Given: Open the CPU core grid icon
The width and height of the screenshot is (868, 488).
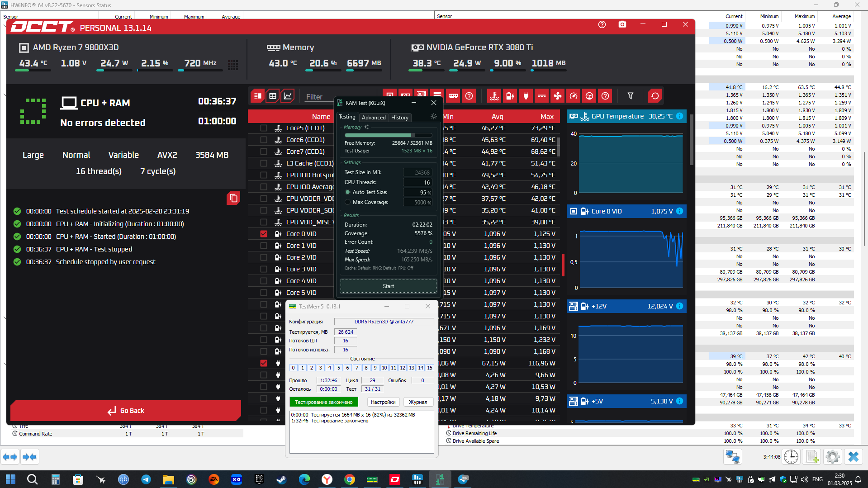Looking at the screenshot, I should [233, 65].
